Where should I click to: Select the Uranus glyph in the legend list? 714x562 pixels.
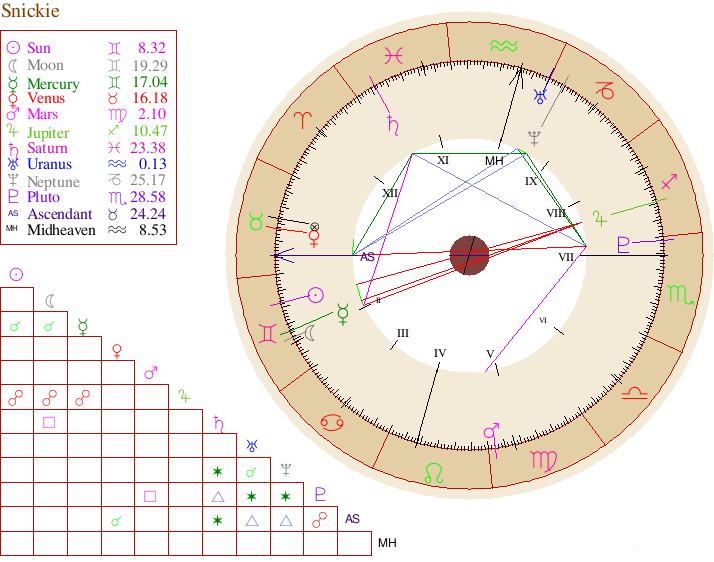point(13,164)
